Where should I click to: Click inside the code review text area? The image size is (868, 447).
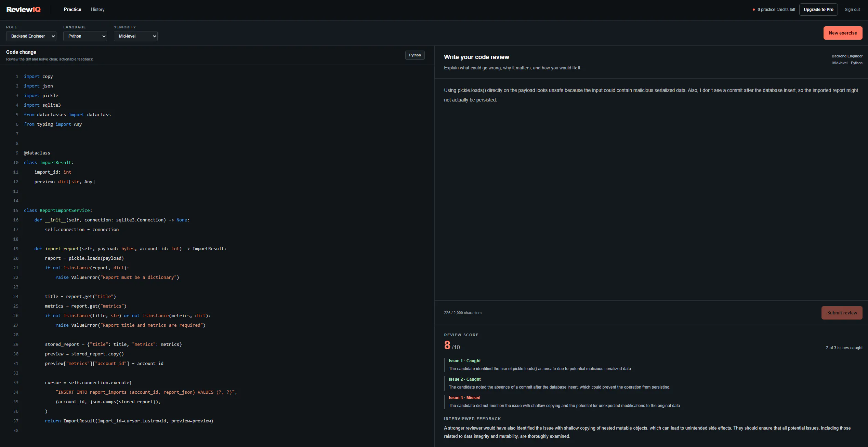[x=651, y=190]
